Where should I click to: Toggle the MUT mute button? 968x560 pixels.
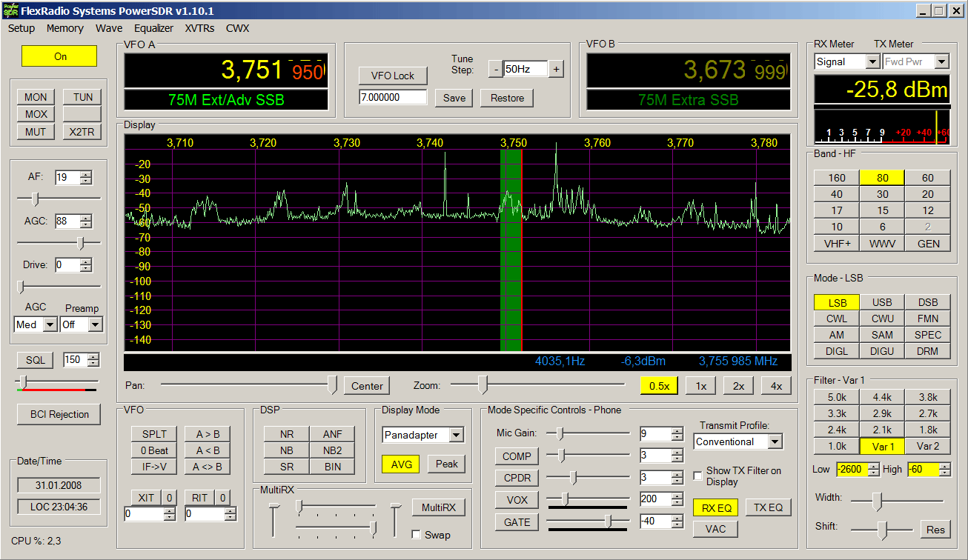[36, 132]
